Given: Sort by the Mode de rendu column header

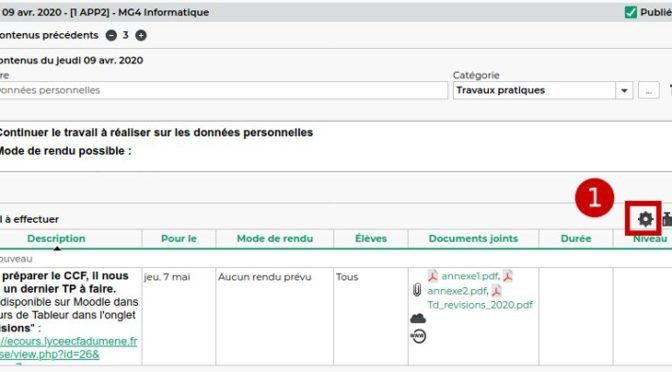Looking at the screenshot, I should (x=275, y=239).
